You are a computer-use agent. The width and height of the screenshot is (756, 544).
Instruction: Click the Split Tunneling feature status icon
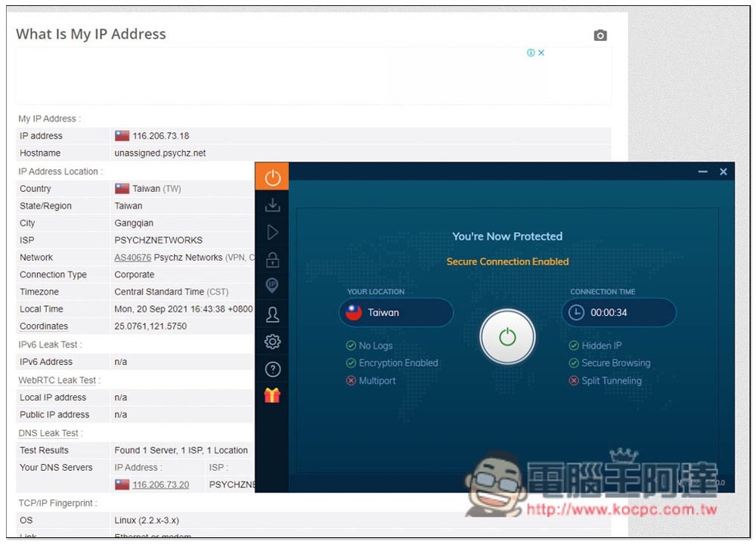[x=573, y=381]
